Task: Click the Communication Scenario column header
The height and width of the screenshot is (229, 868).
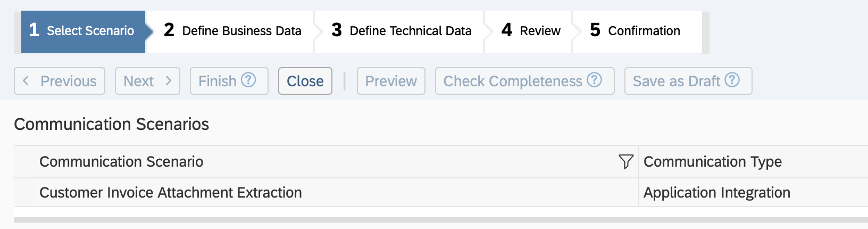Action: (121, 161)
